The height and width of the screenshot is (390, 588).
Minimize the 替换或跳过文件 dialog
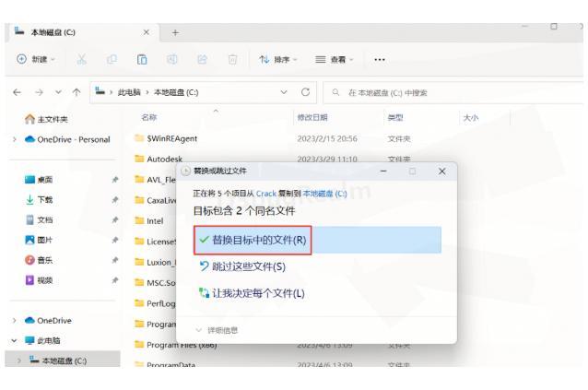pyautogui.click(x=383, y=171)
